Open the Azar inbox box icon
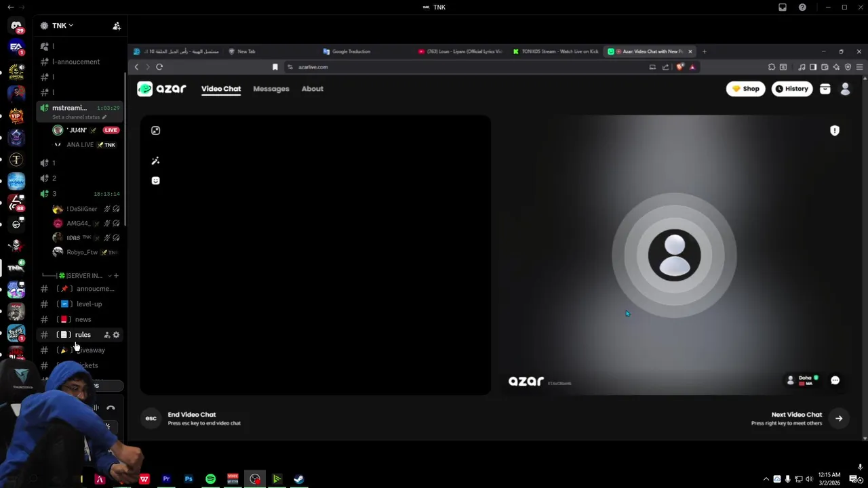Viewport: 868px width, 488px height. (x=825, y=89)
